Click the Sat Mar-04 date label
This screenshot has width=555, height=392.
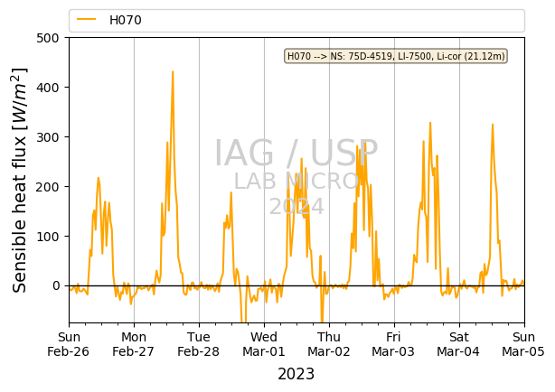tap(458, 344)
